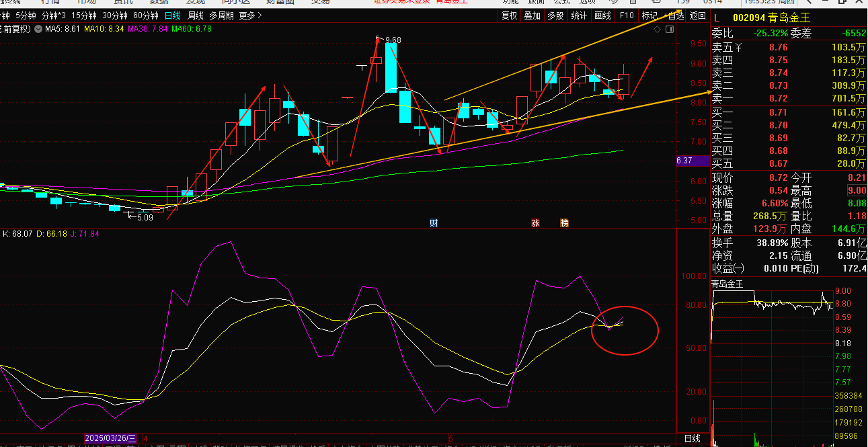Click the 标记 mark button

coord(649,15)
